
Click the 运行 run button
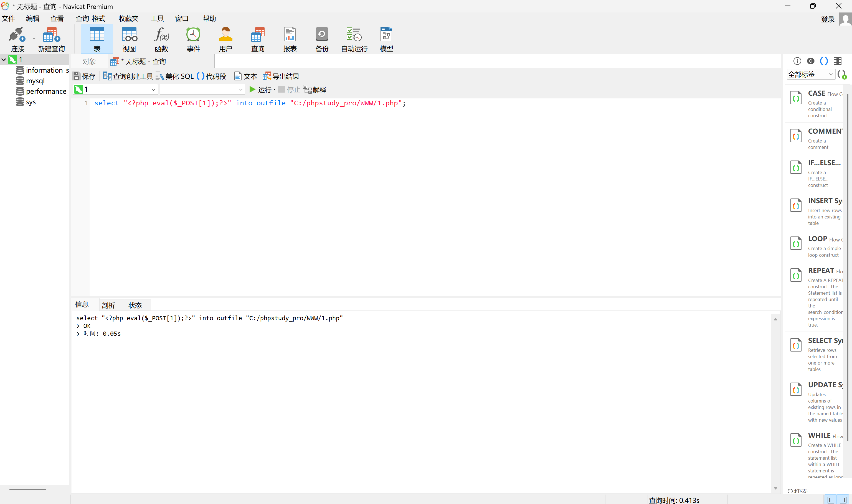261,90
